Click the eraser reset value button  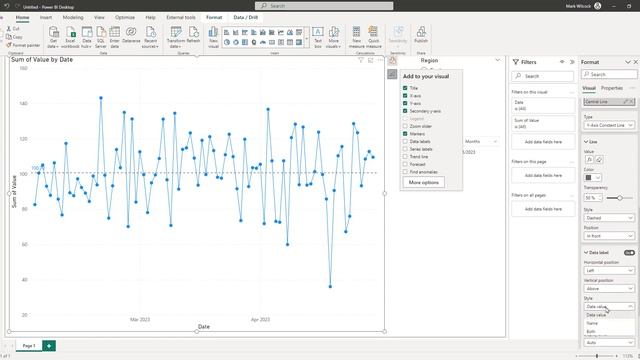[x=599, y=160]
